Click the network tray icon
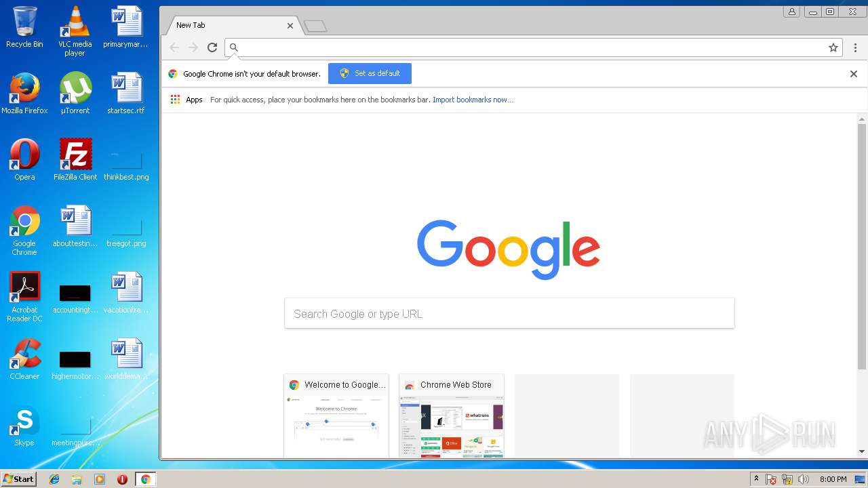Viewport: 868px width, 488px height. [x=787, y=479]
